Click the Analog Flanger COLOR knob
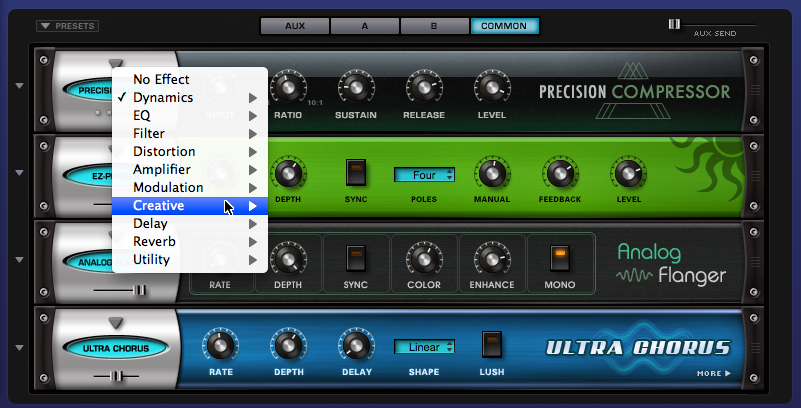 [423, 259]
